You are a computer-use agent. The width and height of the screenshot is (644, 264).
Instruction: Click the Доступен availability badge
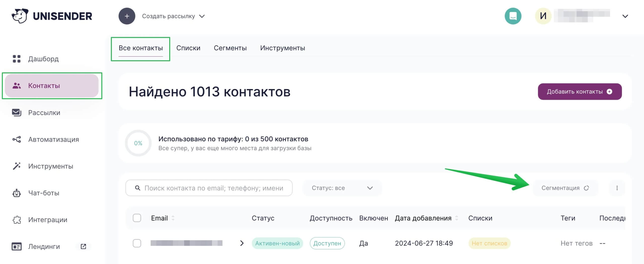tap(327, 243)
